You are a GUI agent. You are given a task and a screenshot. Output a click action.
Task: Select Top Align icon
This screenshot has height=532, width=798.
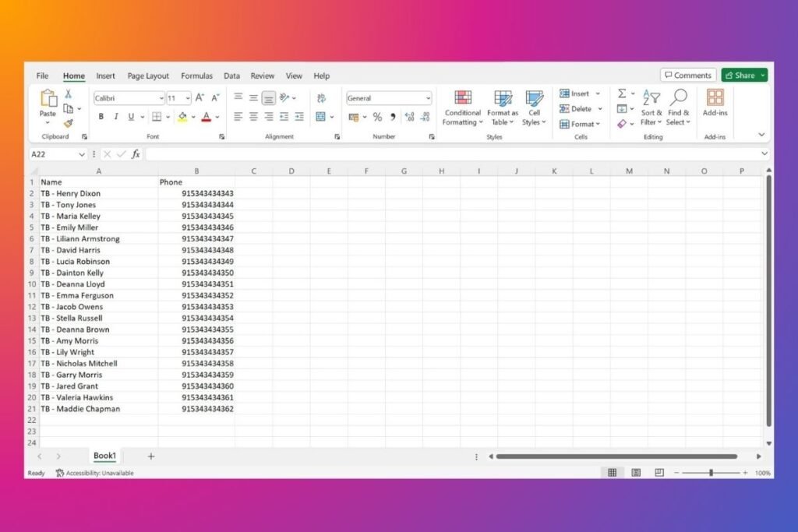pyautogui.click(x=238, y=97)
